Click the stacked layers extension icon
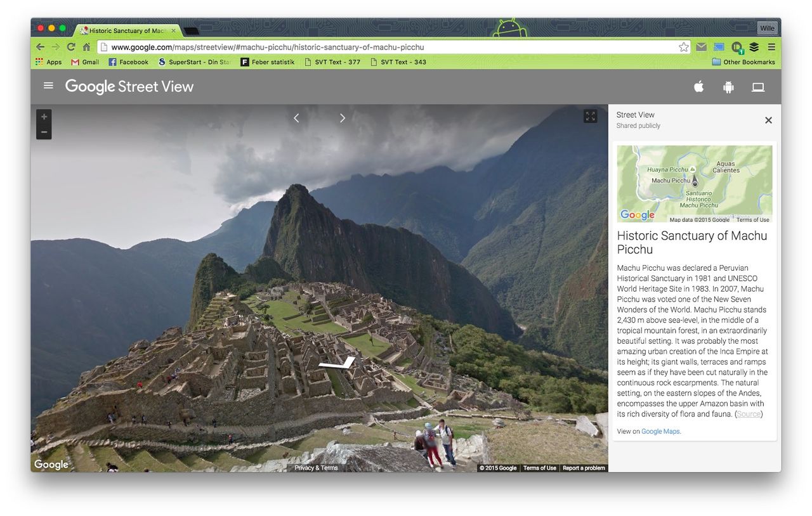This screenshot has width=812, height=516. (754, 47)
